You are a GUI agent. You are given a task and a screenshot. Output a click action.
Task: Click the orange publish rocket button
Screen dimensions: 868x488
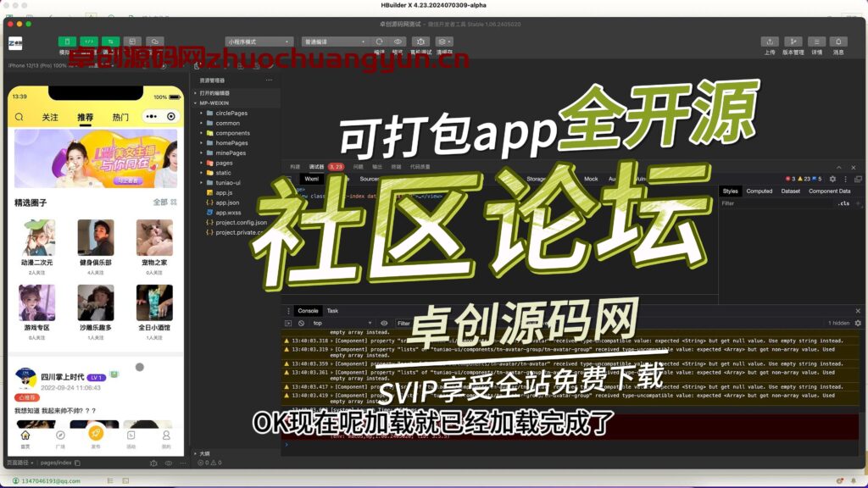pyautogui.click(x=96, y=433)
